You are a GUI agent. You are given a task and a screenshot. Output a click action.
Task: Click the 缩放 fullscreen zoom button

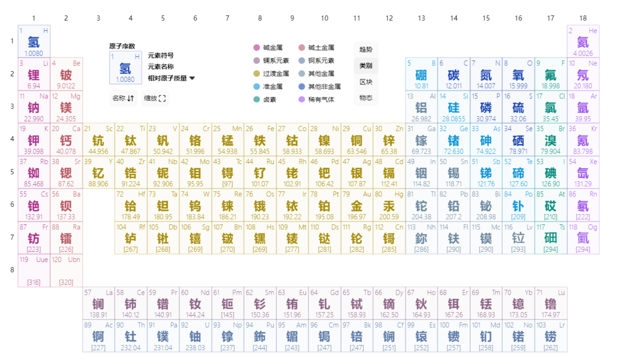click(155, 98)
